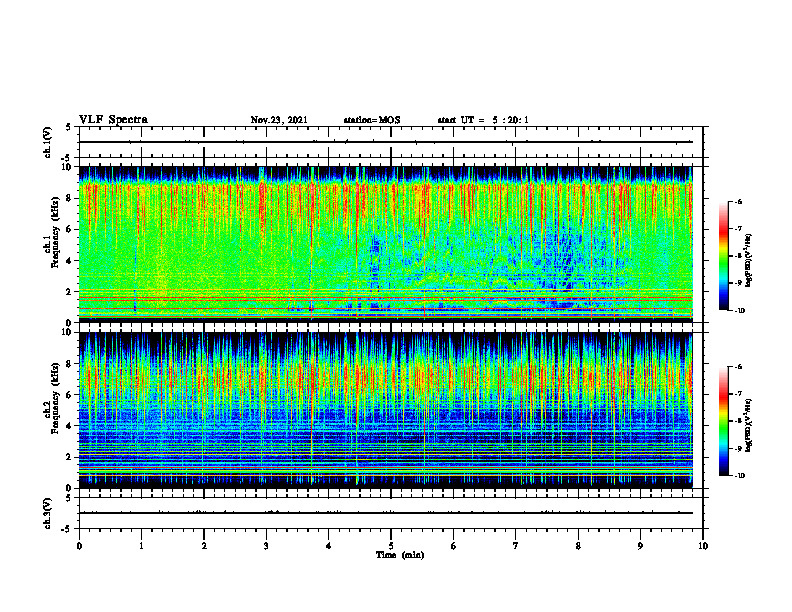
Task: Select the "4" kHz tick of ch.1 panel
Action: 70,261
